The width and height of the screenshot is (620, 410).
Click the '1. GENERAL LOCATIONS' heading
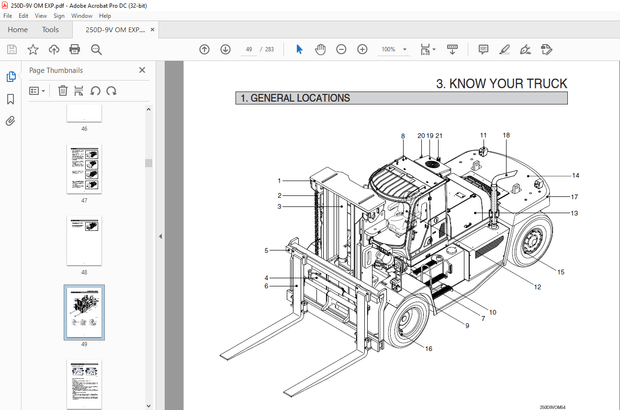(295, 98)
